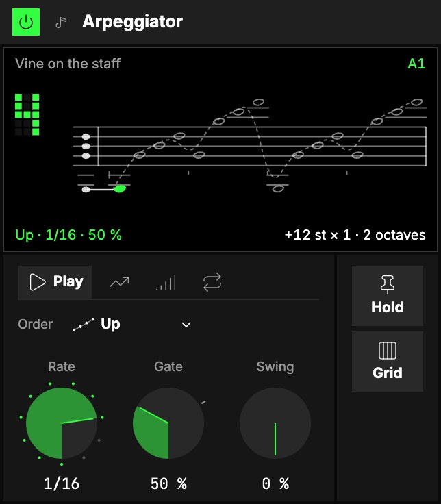The image size is (441, 504).
Task: Click the green pixel grid pattern display
Action: (x=27, y=114)
